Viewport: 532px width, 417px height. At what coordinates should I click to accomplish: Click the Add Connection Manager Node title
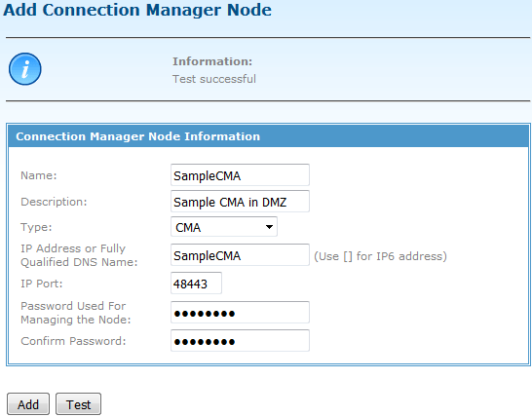pos(137,10)
